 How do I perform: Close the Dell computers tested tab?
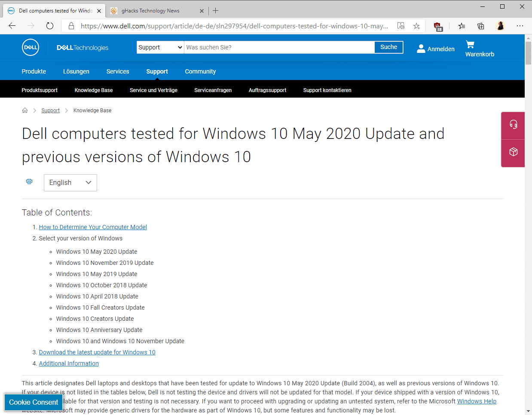pos(99,11)
